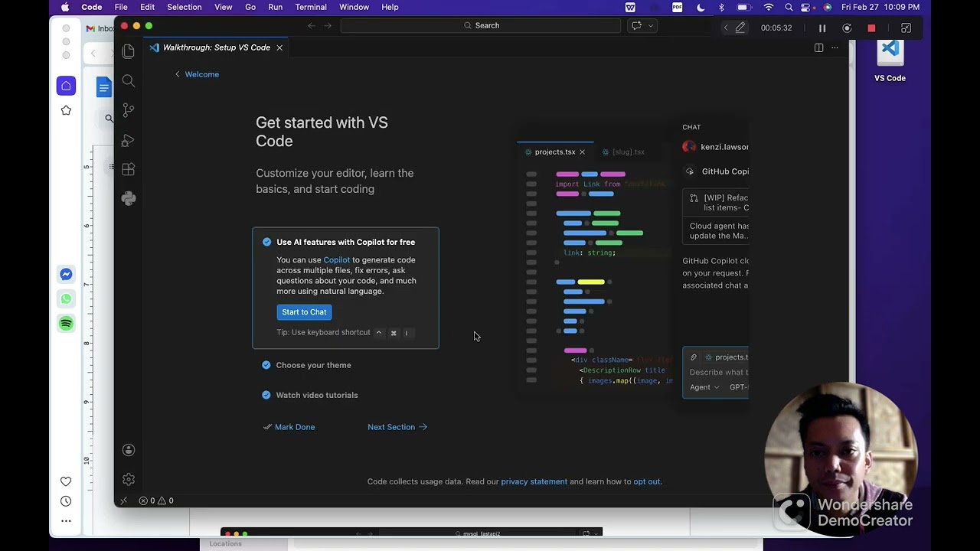This screenshot has width=980, height=551.
Task: Open the Apple menu
Action: pos(65,7)
